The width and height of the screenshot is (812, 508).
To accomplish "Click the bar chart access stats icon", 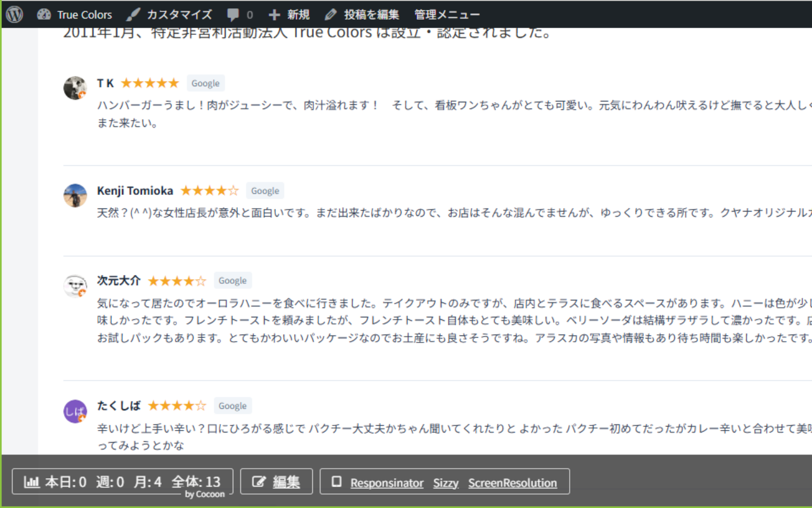I will point(32,482).
